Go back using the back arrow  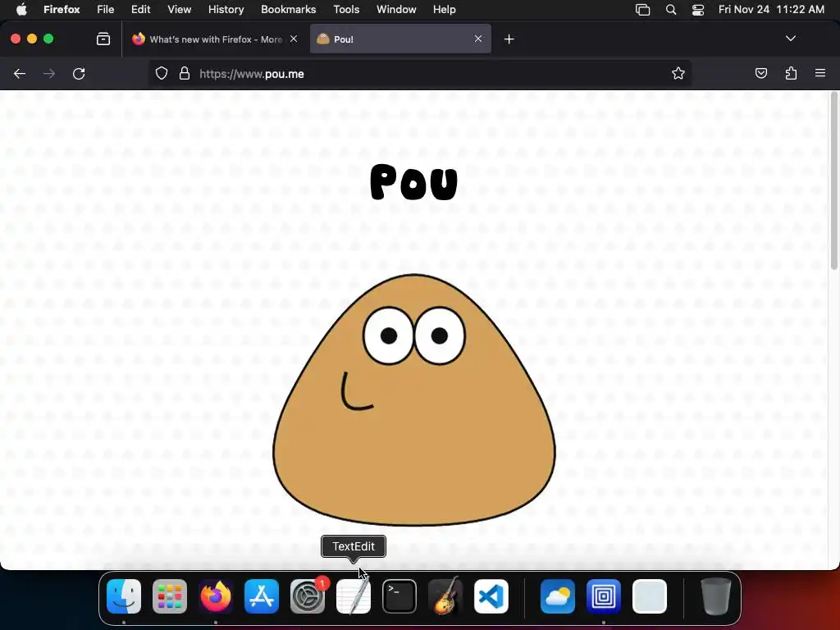pos(20,74)
